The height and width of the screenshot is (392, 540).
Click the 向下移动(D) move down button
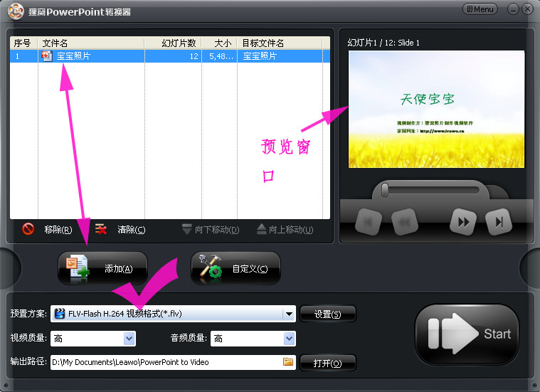pos(211,229)
